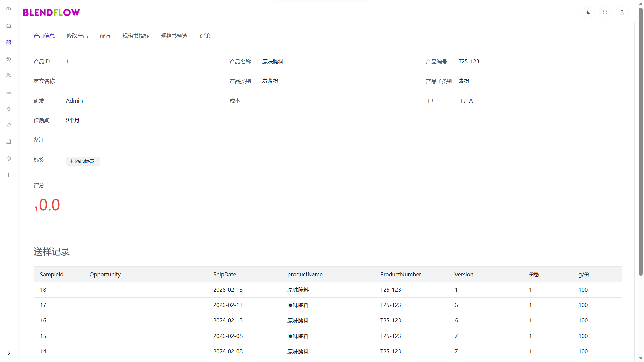Switch to the 修改产品 tab
This screenshot has width=644, height=362.
point(77,36)
